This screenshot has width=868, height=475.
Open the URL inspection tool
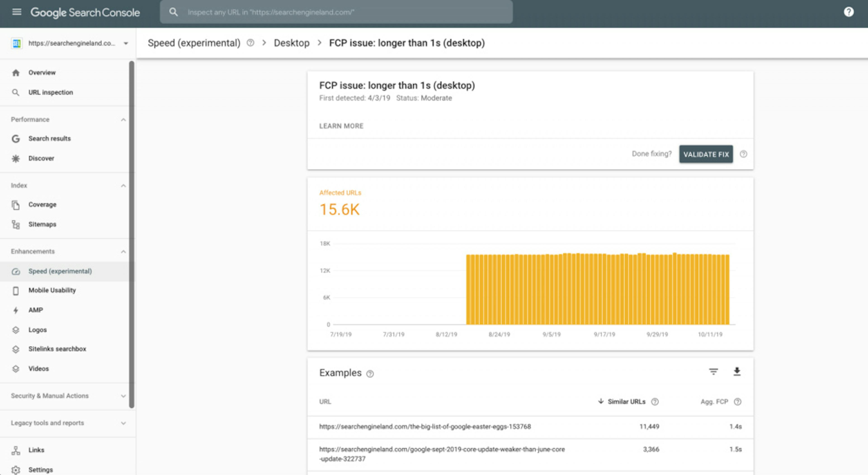point(51,92)
